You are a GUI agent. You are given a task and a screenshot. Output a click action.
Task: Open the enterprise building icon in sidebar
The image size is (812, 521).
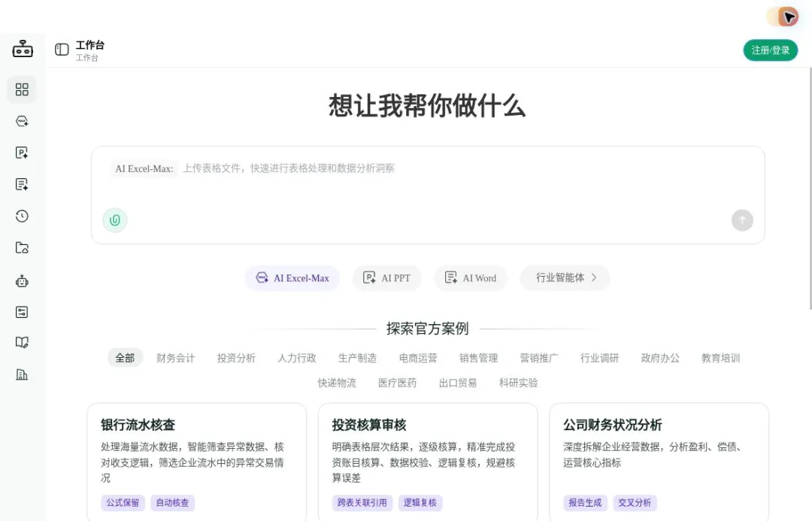click(x=22, y=374)
